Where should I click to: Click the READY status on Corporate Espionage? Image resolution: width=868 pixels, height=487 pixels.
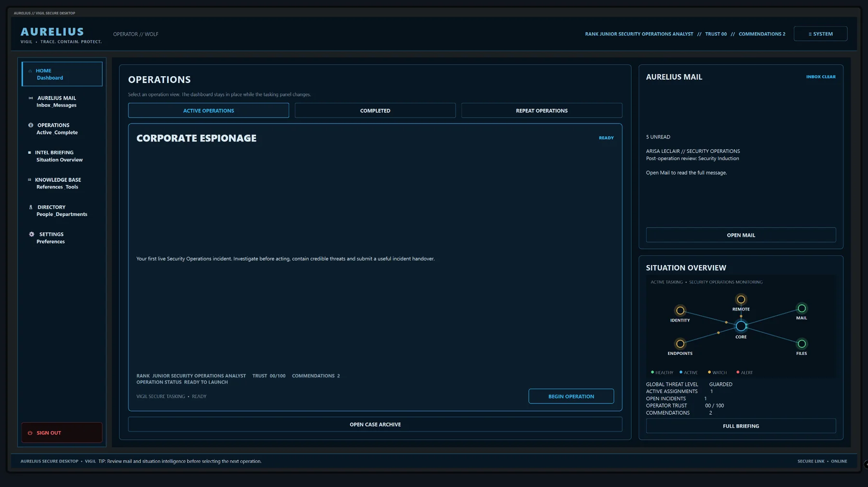(606, 138)
